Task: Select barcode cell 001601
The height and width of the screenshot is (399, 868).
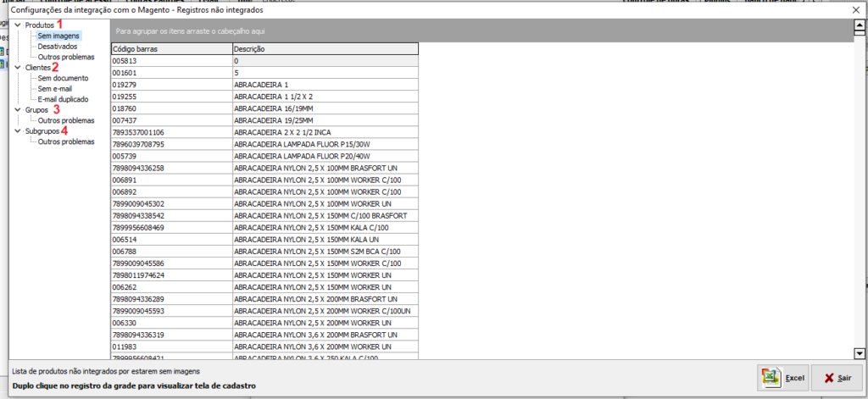Action: (x=171, y=73)
